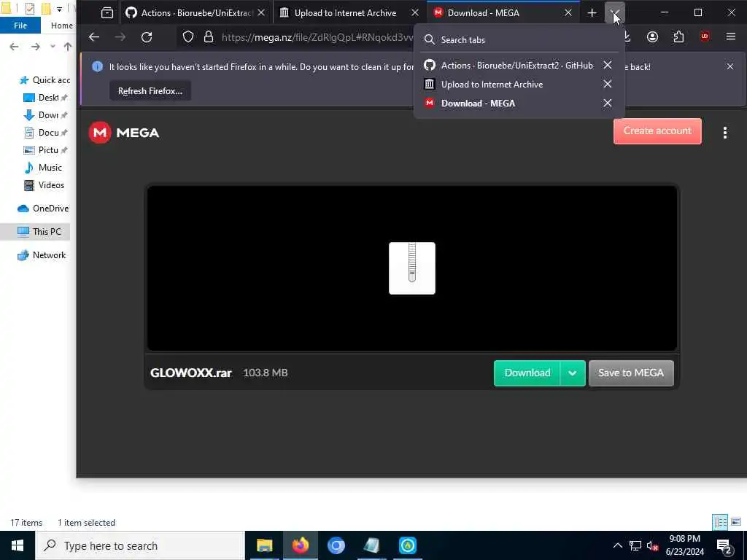Viewport: 747px width, 560px height.
Task: Click the taskbar Type here to search box
Action: 140,545
